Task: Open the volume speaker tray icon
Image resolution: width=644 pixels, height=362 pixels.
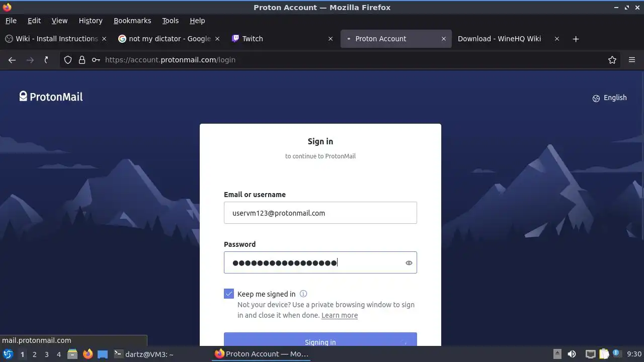Action: (x=572, y=354)
